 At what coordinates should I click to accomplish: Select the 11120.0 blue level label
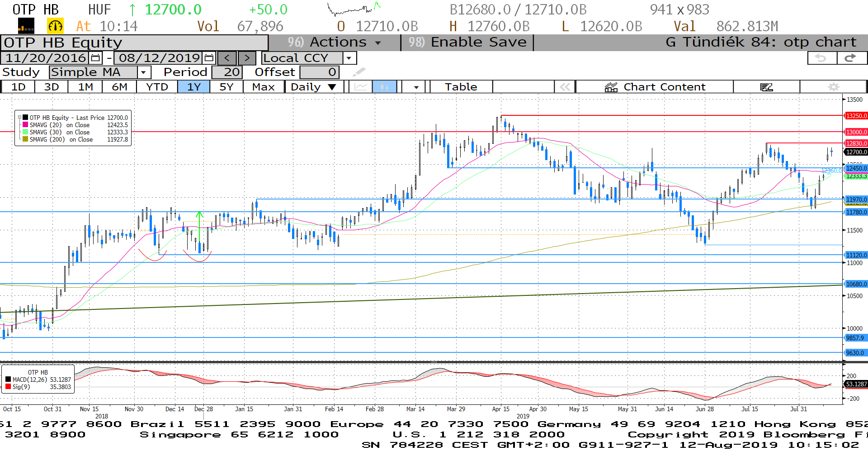(856, 255)
